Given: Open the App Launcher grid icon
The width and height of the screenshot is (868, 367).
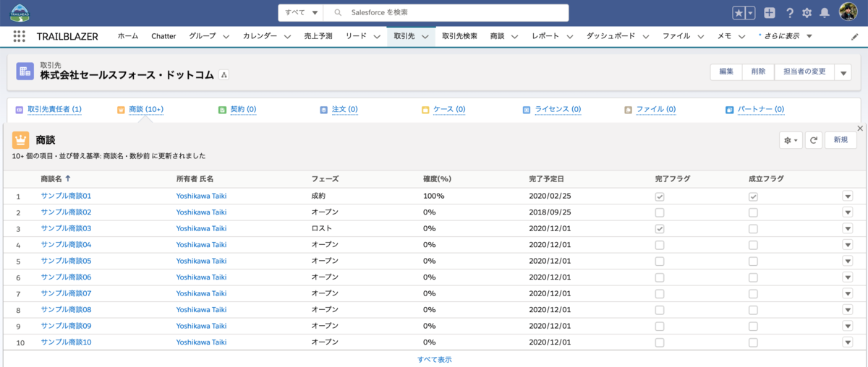Looking at the screenshot, I should (20, 36).
